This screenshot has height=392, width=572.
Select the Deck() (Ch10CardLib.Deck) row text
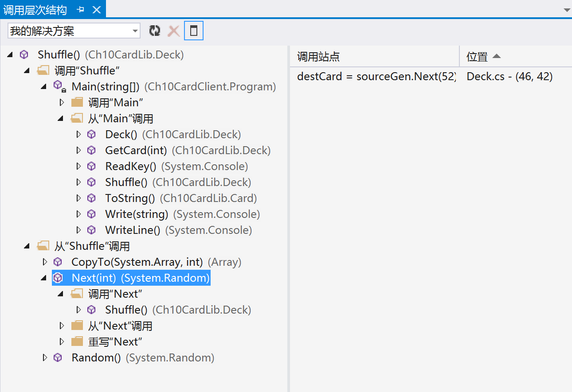[x=173, y=134]
